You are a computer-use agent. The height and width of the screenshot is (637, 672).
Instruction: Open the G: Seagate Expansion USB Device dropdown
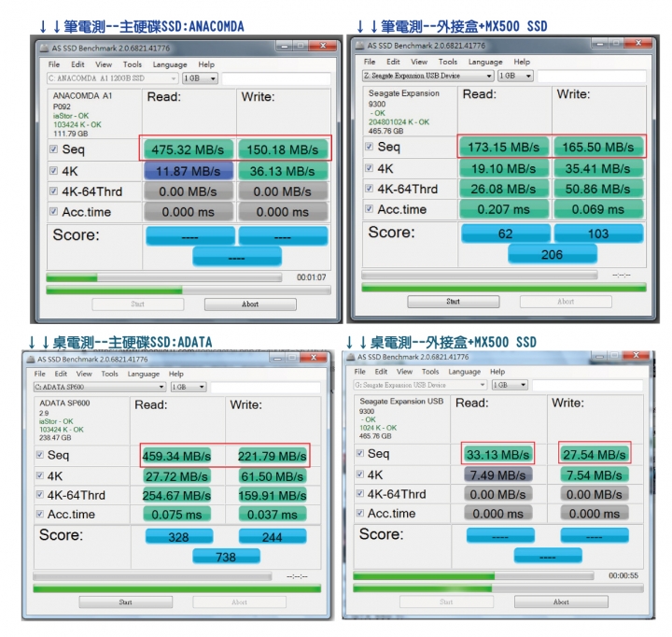pos(420,385)
